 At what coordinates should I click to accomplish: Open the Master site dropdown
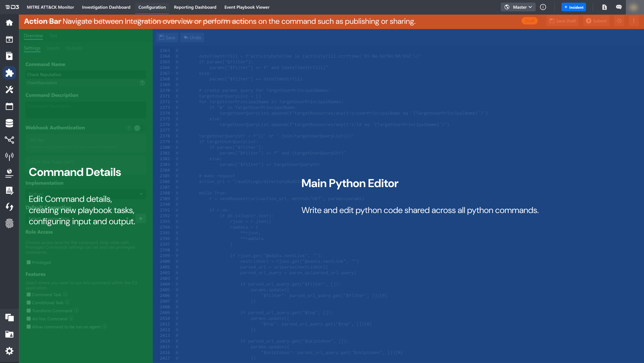pyautogui.click(x=518, y=7)
